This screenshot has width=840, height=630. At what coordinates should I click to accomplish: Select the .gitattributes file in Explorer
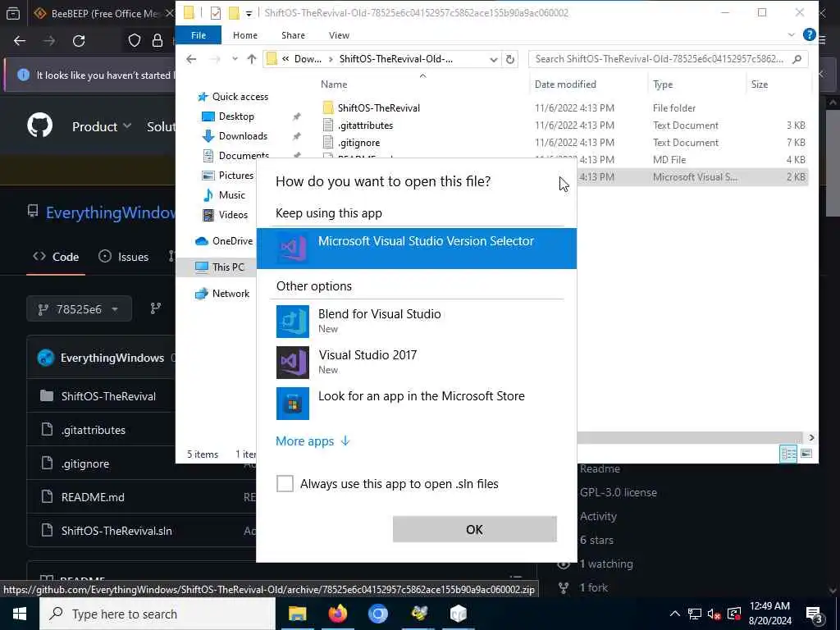pyautogui.click(x=365, y=126)
